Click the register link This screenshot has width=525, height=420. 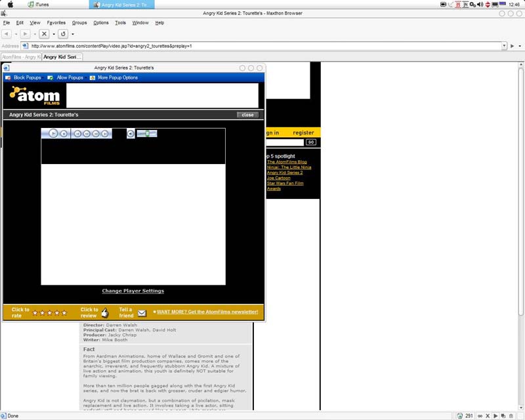click(303, 133)
